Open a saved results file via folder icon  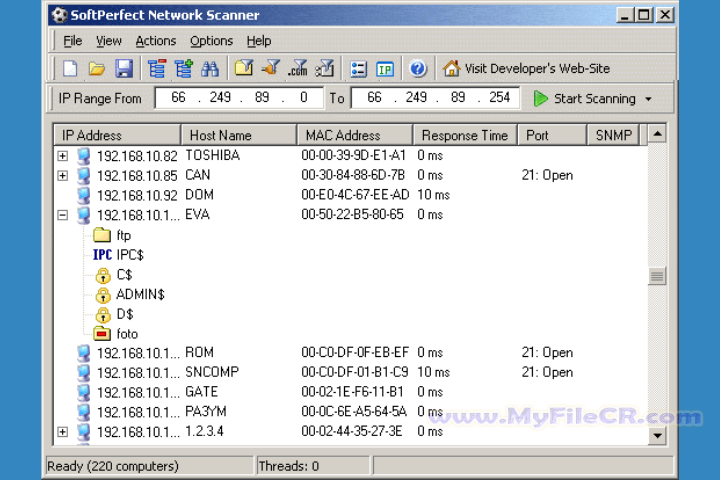click(x=96, y=69)
